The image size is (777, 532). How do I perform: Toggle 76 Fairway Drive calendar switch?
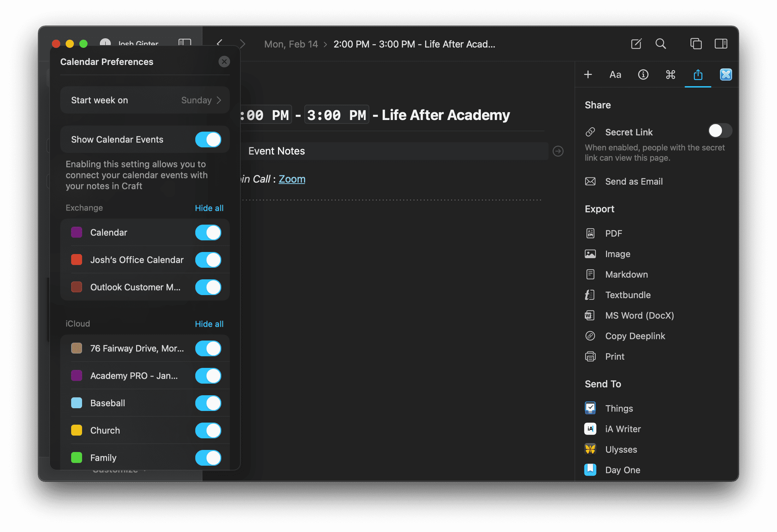point(208,348)
